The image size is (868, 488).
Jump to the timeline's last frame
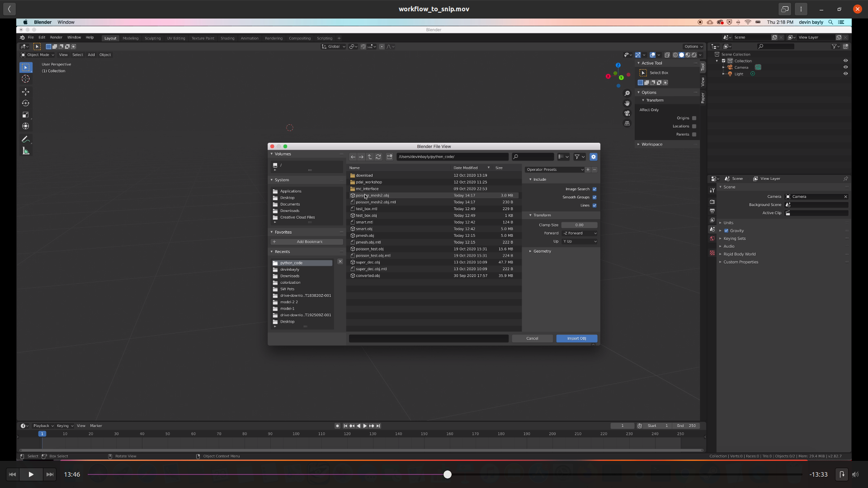(x=378, y=426)
